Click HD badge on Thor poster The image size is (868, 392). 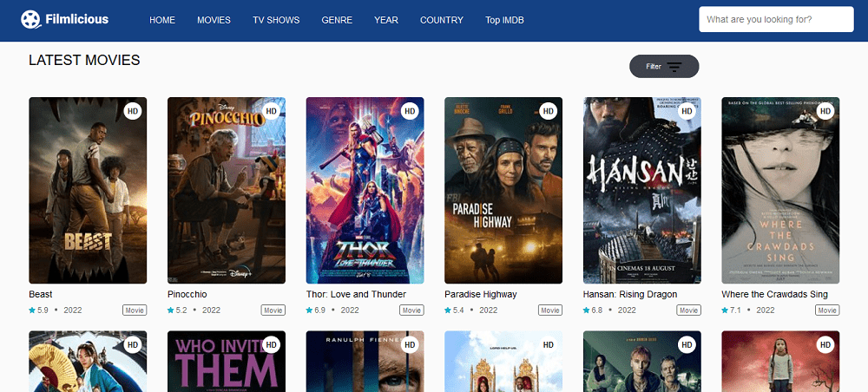tap(410, 111)
